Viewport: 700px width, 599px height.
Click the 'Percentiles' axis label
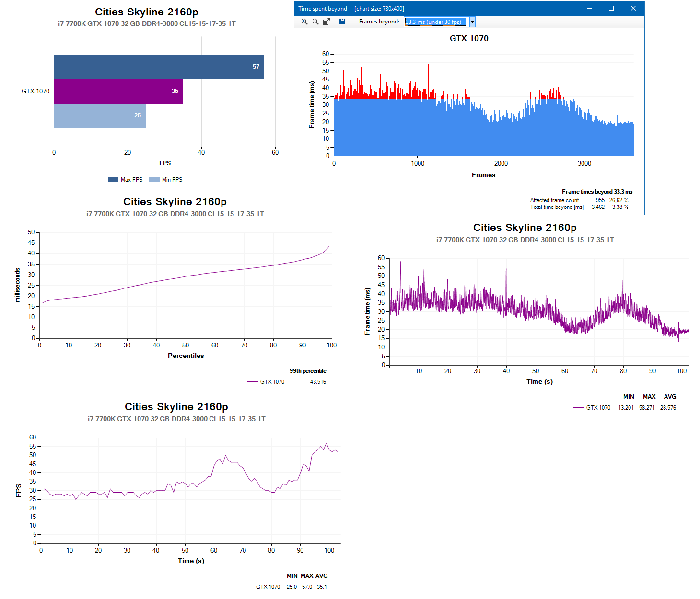186,356
